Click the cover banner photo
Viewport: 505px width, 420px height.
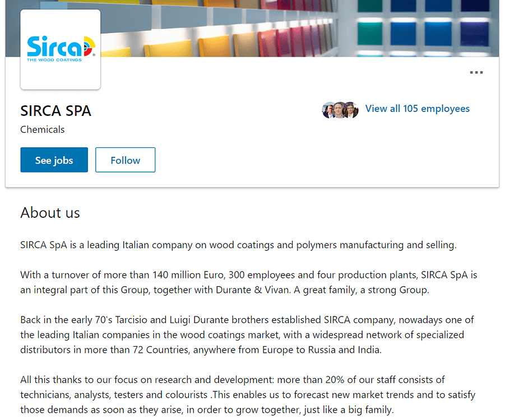[x=280, y=28]
